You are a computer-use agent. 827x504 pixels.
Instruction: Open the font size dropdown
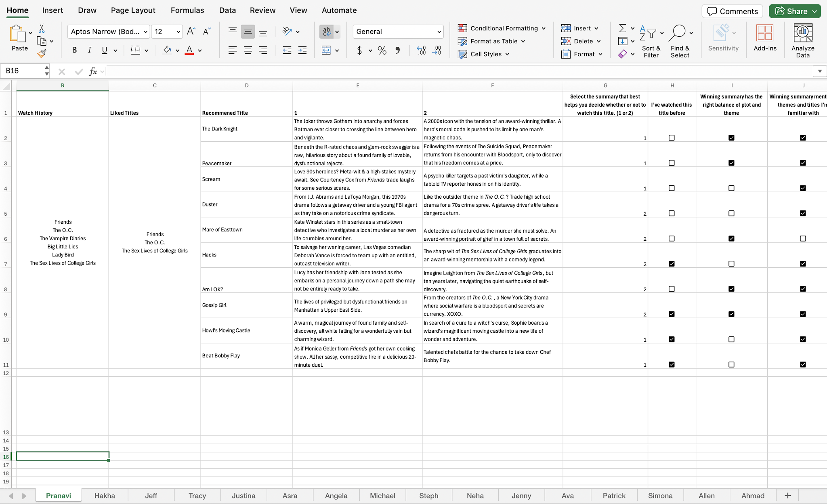point(178,31)
